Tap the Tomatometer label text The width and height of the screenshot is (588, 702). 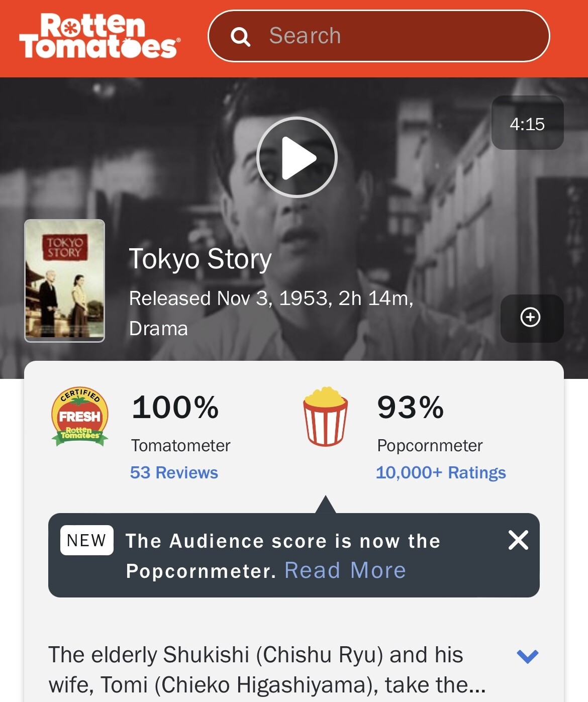click(180, 445)
